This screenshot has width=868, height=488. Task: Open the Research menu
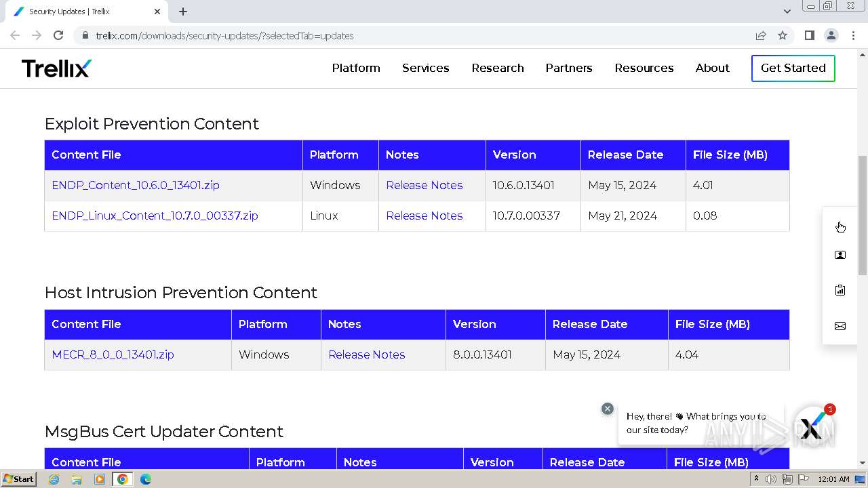[498, 68]
